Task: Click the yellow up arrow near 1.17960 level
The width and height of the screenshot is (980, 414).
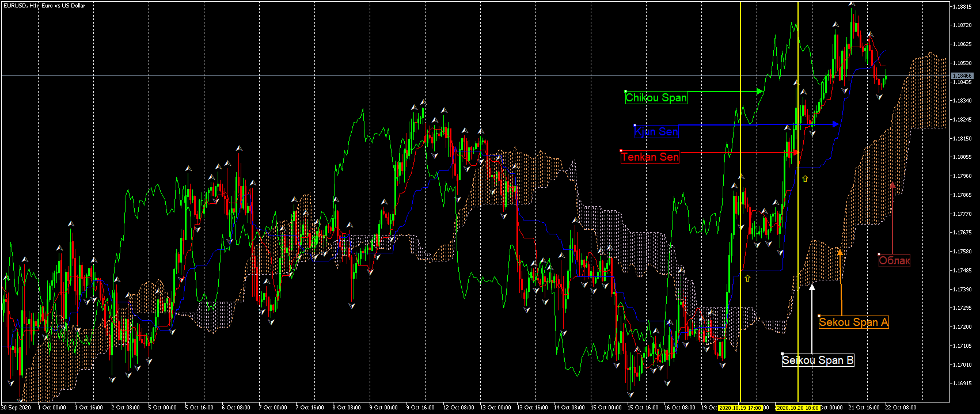Action: click(x=805, y=179)
